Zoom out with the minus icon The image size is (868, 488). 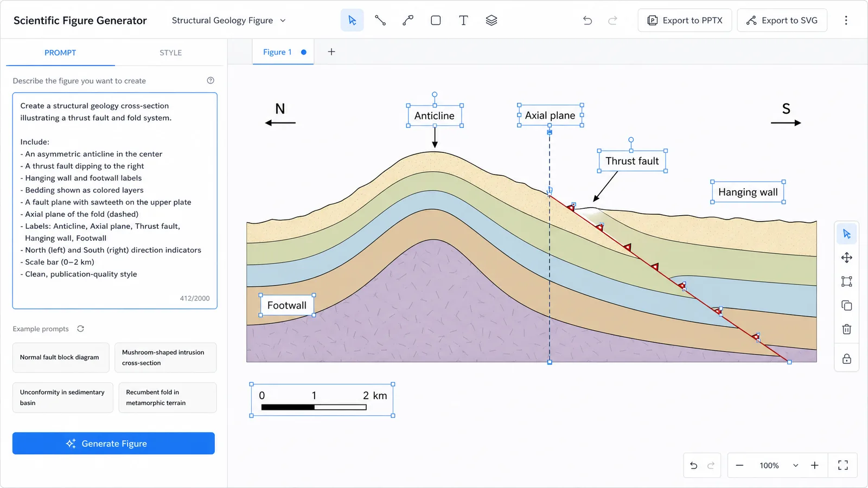click(739, 465)
